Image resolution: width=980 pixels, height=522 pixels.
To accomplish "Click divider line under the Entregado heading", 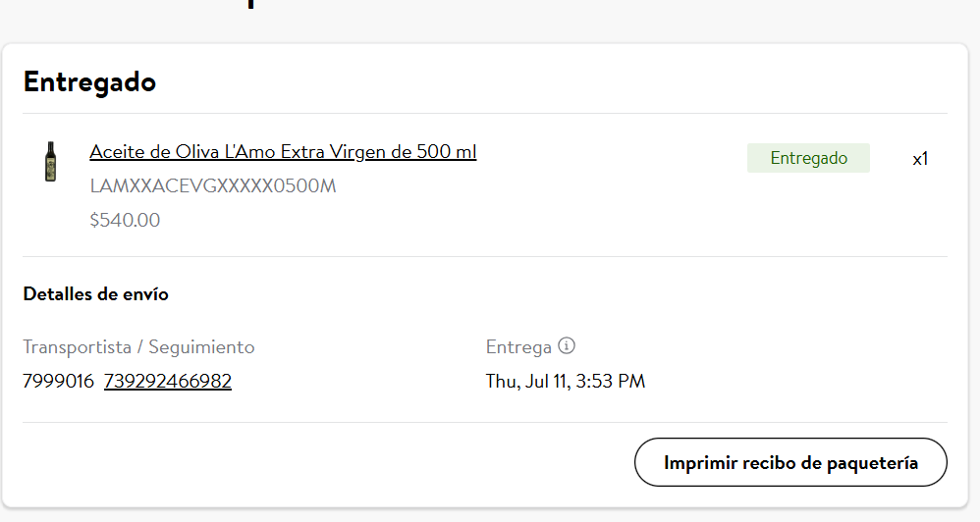I will [485, 113].
